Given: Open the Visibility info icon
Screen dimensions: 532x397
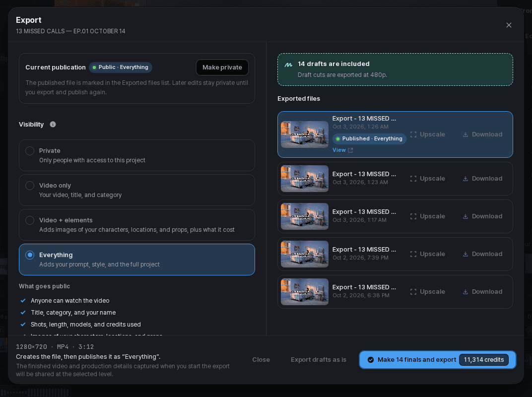Looking at the screenshot, I should [53, 124].
